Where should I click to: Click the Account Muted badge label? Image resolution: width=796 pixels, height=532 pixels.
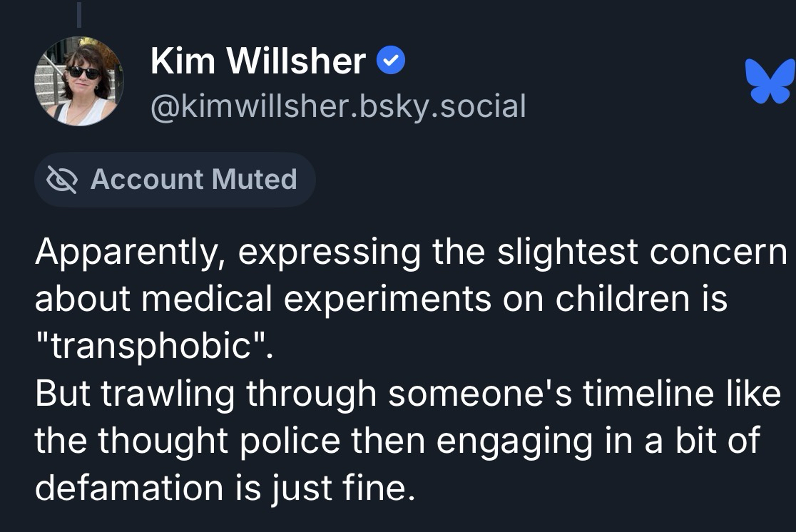coord(193,180)
